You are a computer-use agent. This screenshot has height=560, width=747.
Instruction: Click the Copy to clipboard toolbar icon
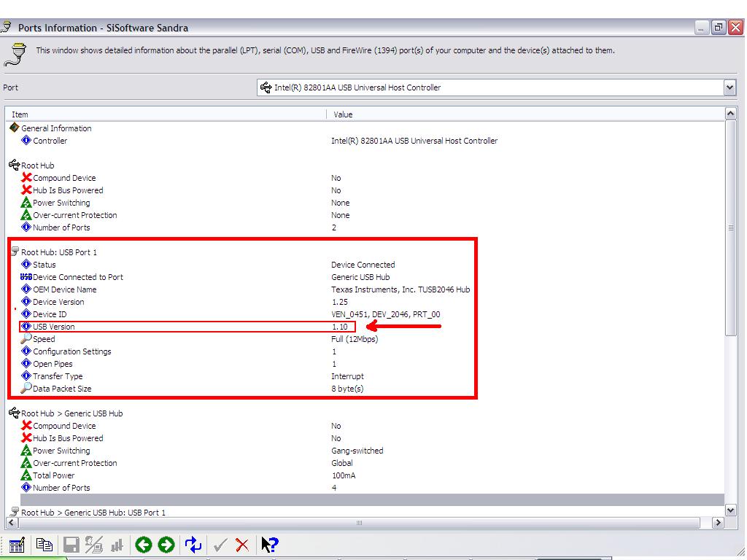coord(44,544)
